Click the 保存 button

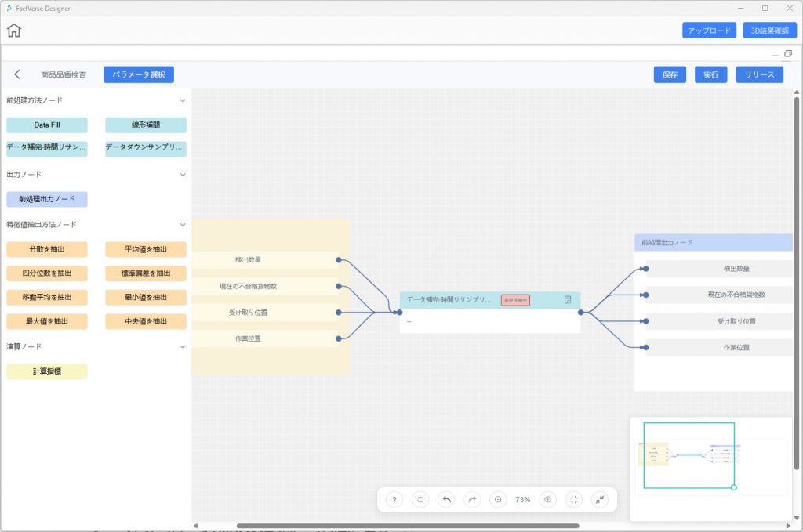(x=670, y=74)
